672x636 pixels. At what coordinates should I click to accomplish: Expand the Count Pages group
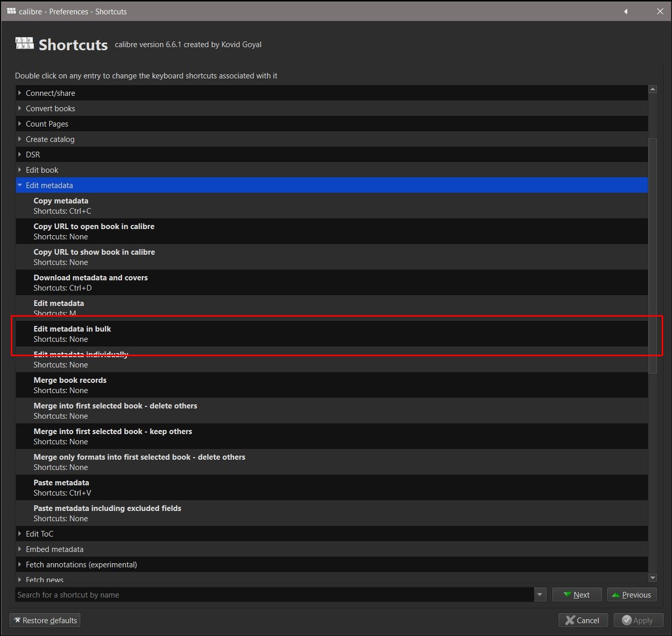19,124
